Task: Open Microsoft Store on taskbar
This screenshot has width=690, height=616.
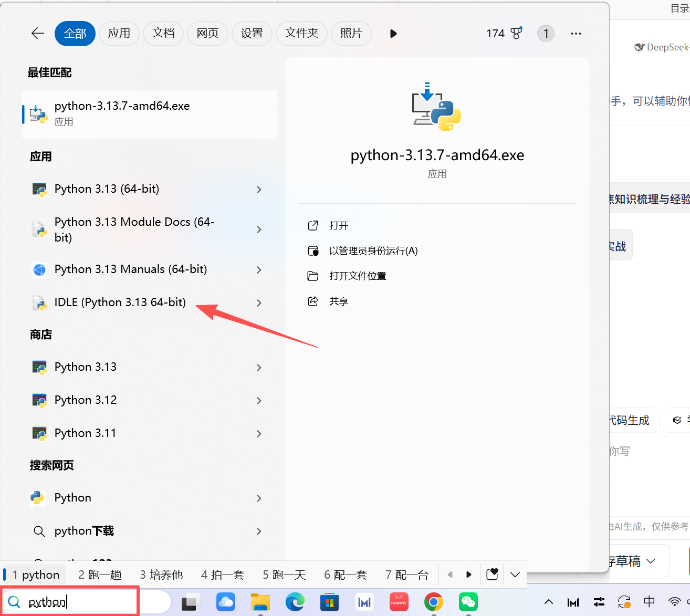Action: [x=330, y=602]
